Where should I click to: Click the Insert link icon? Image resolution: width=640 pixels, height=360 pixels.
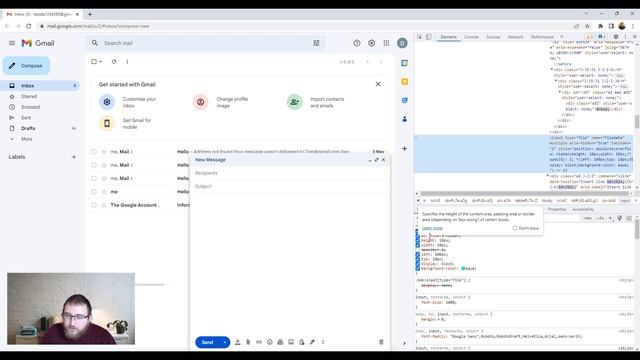click(259, 342)
